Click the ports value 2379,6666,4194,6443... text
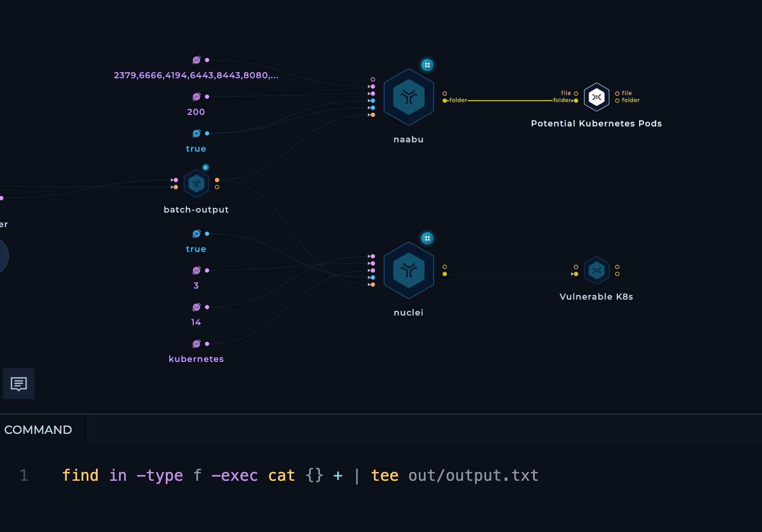 click(x=196, y=76)
